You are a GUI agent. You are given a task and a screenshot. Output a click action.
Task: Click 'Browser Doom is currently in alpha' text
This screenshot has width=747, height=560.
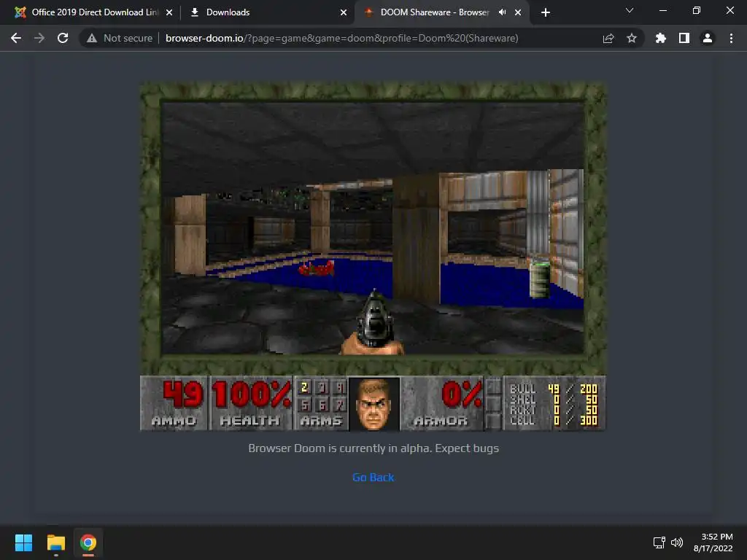click(x=373, y=448)
